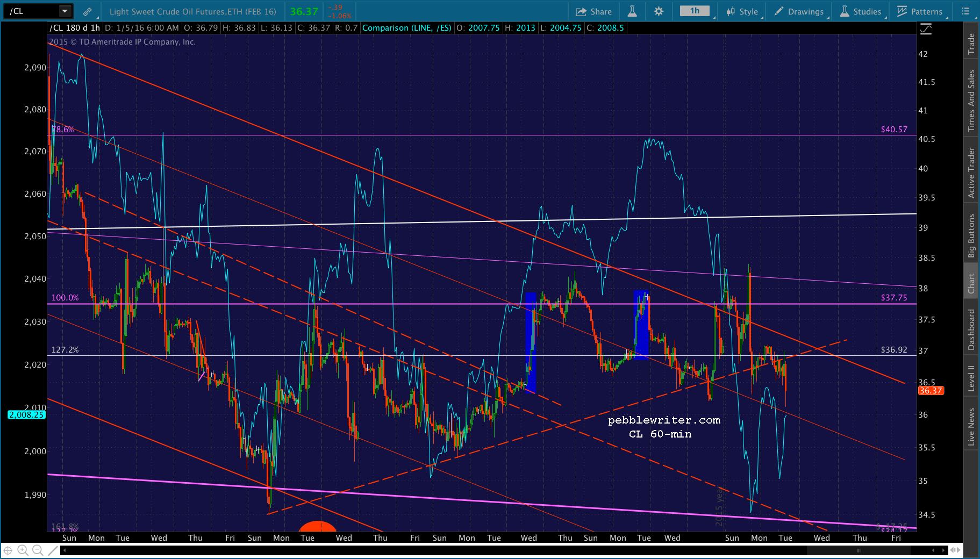Open the Big Buttons side tab
Image resolution: width=980 pixels, height=559 pixels.
pyautogui.click(x=971, y=236)
